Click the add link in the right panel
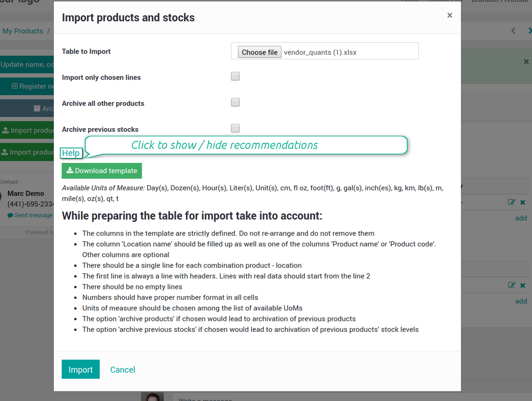 pyautogui.click(x=521, y=218)
